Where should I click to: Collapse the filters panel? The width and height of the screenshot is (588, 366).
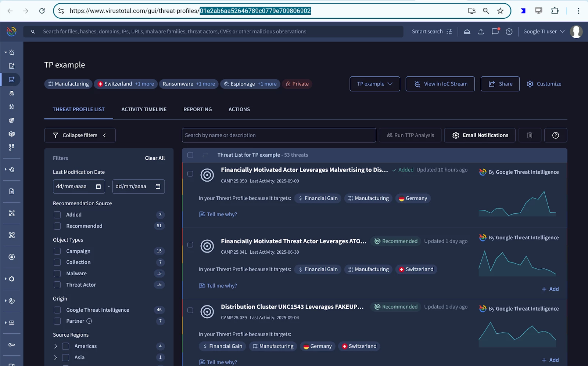pos(80,135)
